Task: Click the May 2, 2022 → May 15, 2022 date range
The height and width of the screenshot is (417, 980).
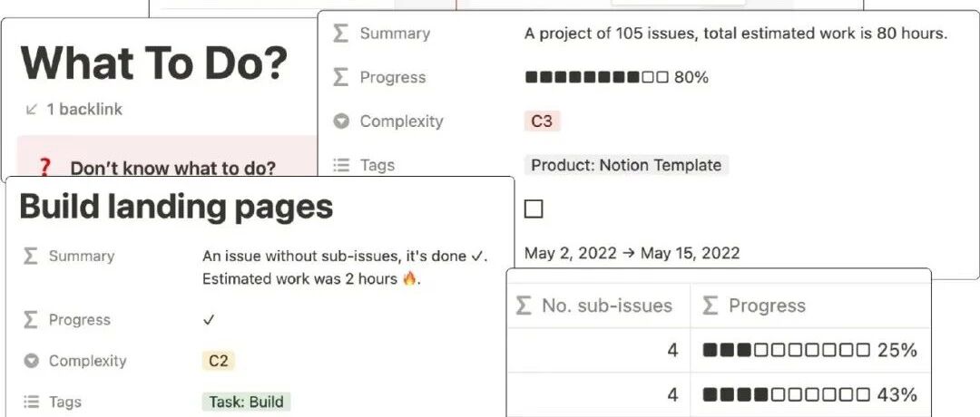Action: (632, 253)
